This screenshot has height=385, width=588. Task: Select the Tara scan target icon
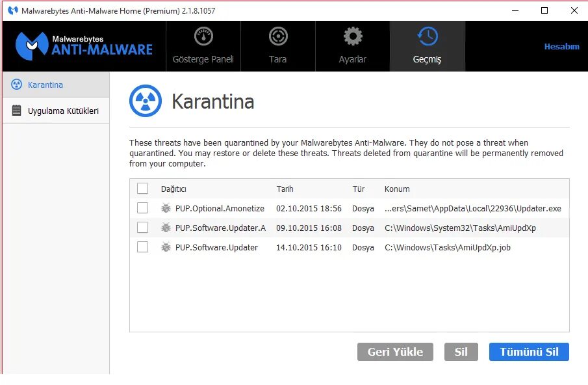tap(278, 36)
